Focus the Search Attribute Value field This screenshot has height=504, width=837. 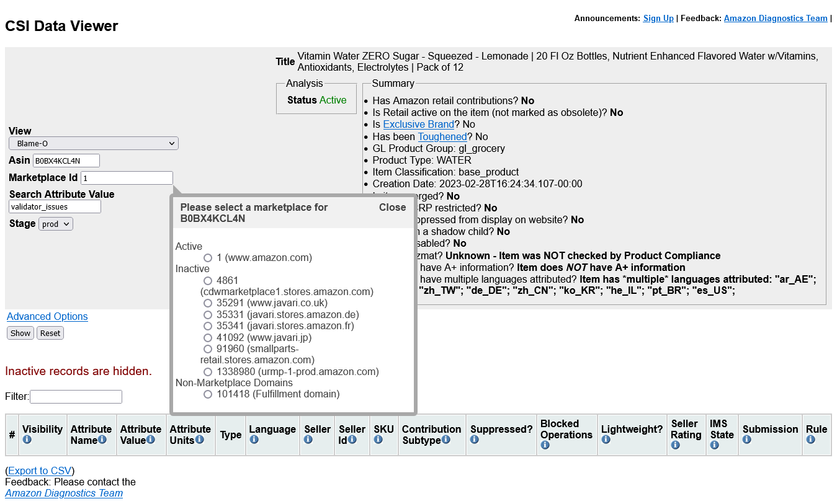point(55,206)
